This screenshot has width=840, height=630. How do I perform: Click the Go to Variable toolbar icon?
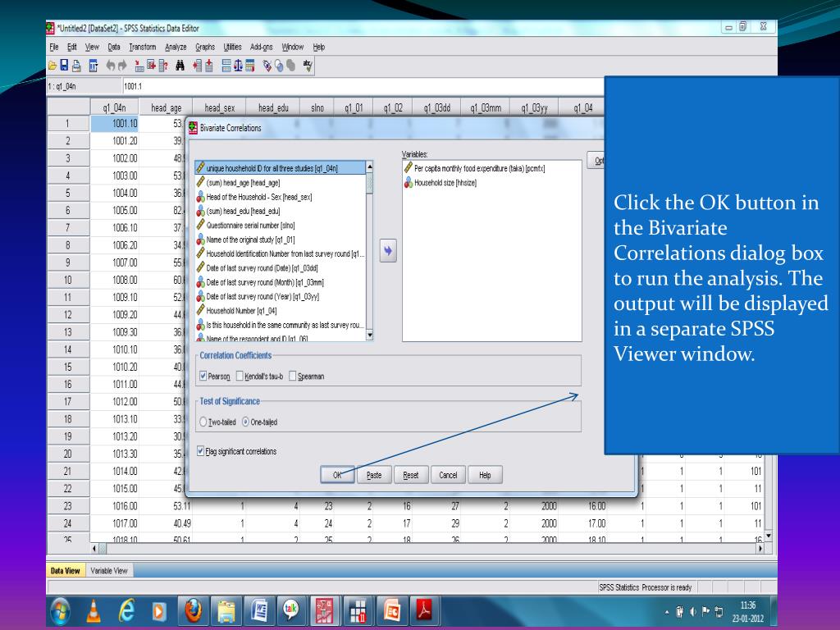(x=152, y=66)
